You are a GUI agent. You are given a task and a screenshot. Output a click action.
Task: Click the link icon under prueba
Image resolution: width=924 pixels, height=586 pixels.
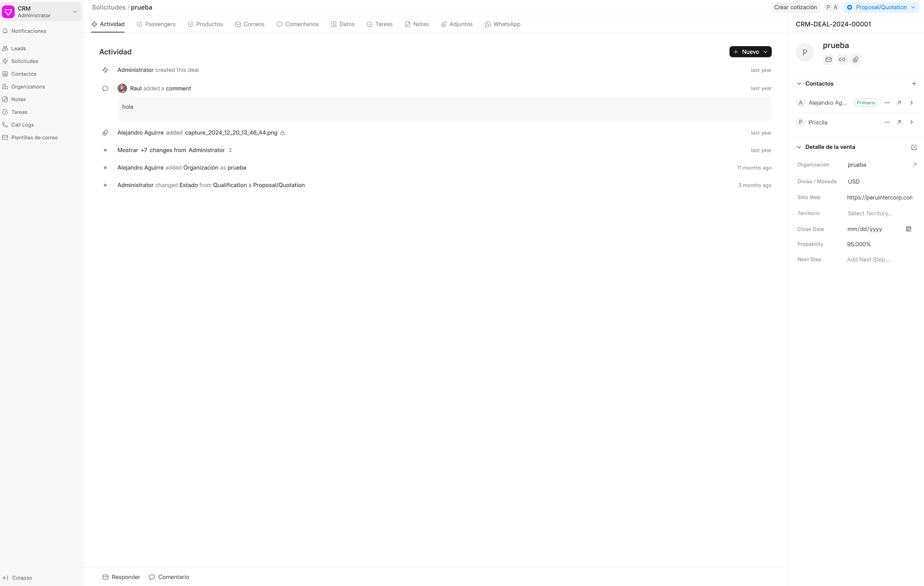(842, 59)
